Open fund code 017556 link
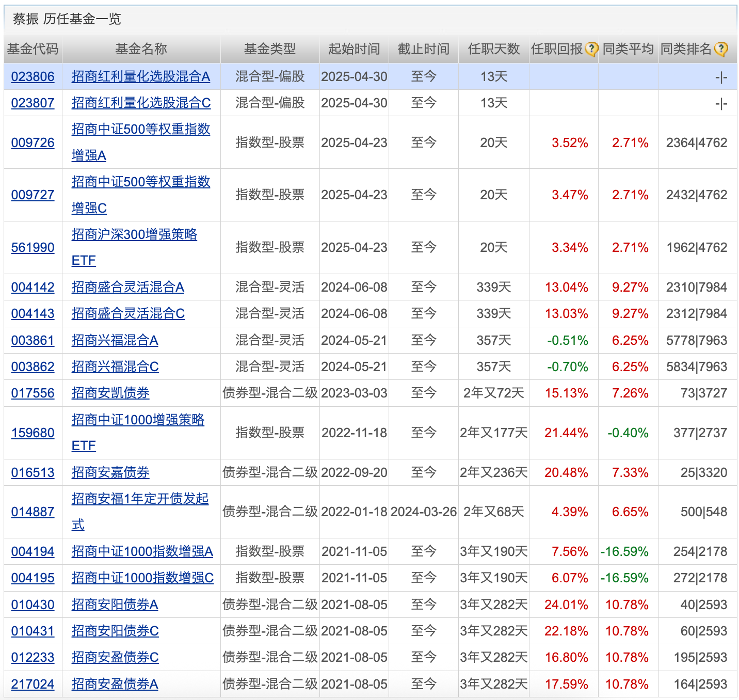The height and width of the screenshot is (700, 739). coord(33,393)
